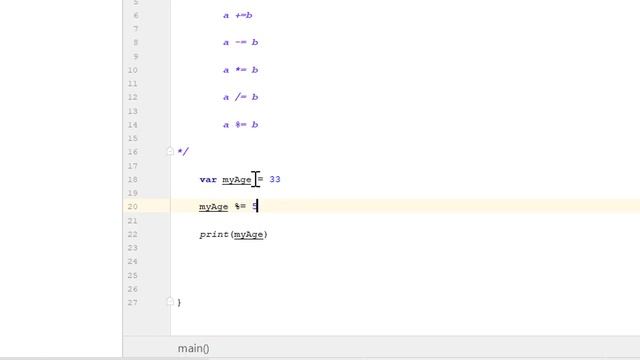The image size is (640, 360).
Task: Click line number 22 in the gutter
Action: 133,234
